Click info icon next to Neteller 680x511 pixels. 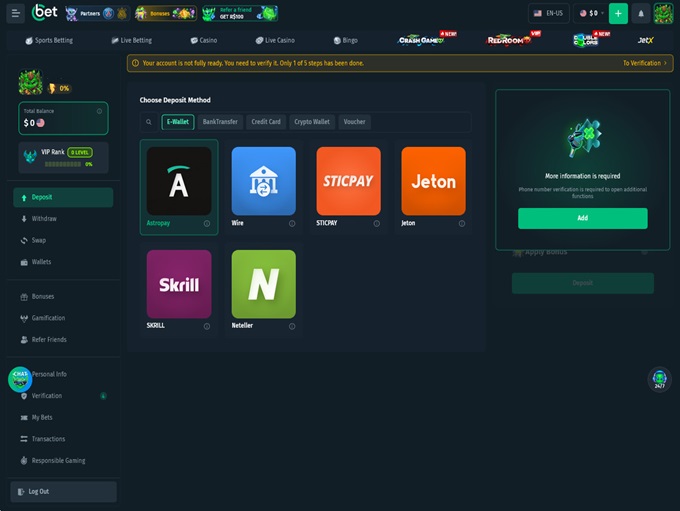292,326
